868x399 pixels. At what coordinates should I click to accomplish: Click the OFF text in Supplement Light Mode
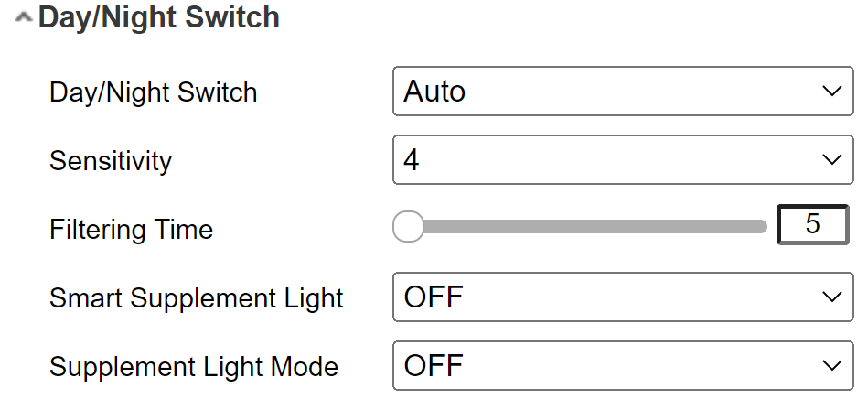(x=434, y=366)
